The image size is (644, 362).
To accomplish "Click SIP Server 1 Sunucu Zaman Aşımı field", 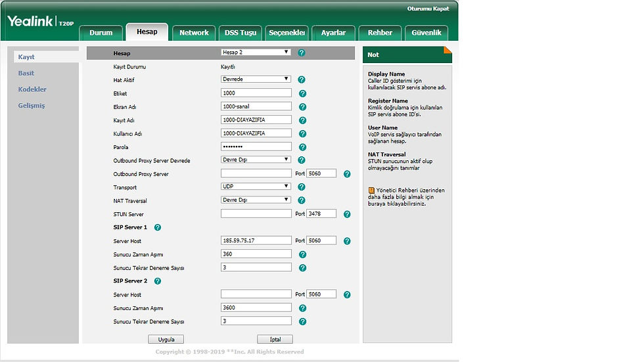I will click(x=256, y=254).
